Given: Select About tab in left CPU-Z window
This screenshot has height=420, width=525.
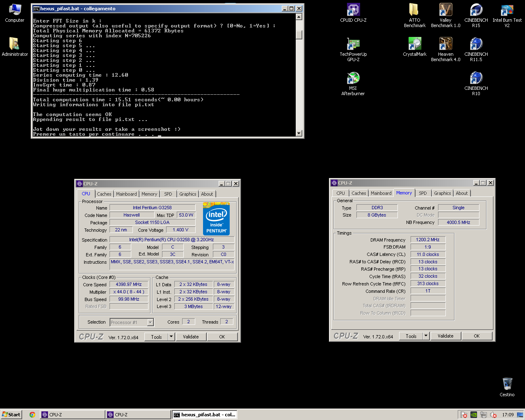Looking at the screenshot, I should tap(207, 194).
